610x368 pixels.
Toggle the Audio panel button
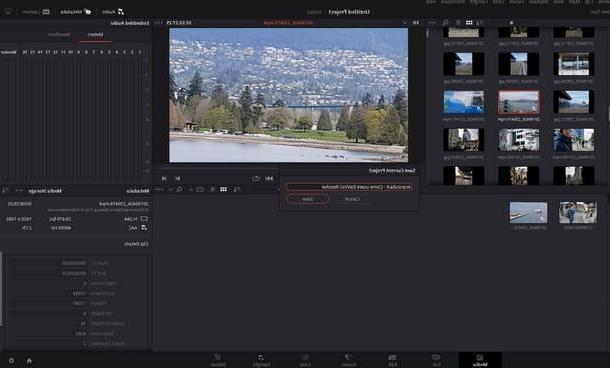coord(113,12)
